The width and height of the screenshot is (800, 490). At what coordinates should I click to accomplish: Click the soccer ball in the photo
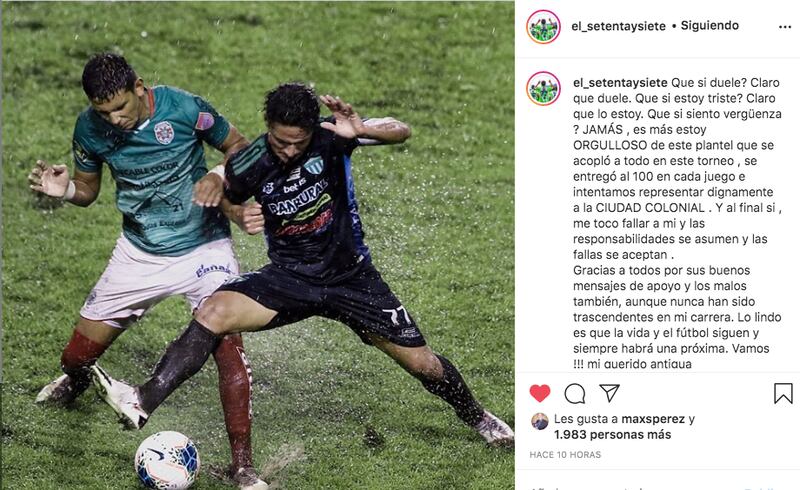pyautogui.click(x=167, y=460)
